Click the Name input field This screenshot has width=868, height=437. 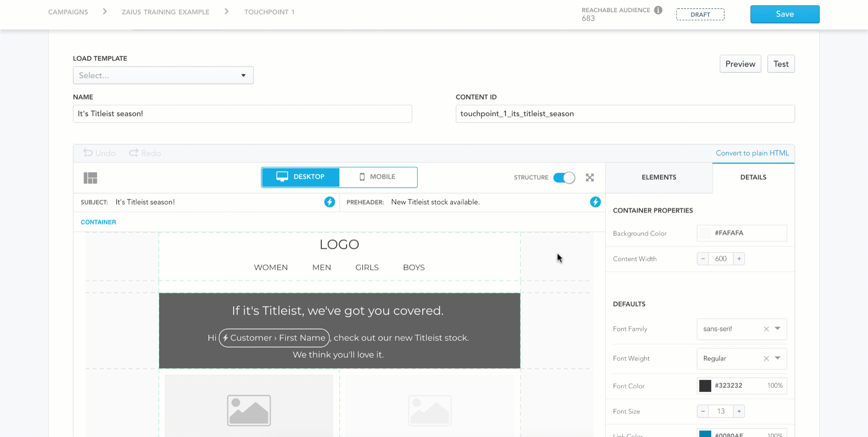(x=242, y=114)
